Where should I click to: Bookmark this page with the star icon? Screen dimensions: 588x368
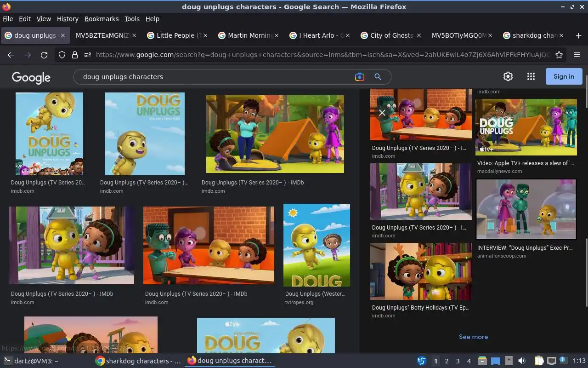click(559, 55)
